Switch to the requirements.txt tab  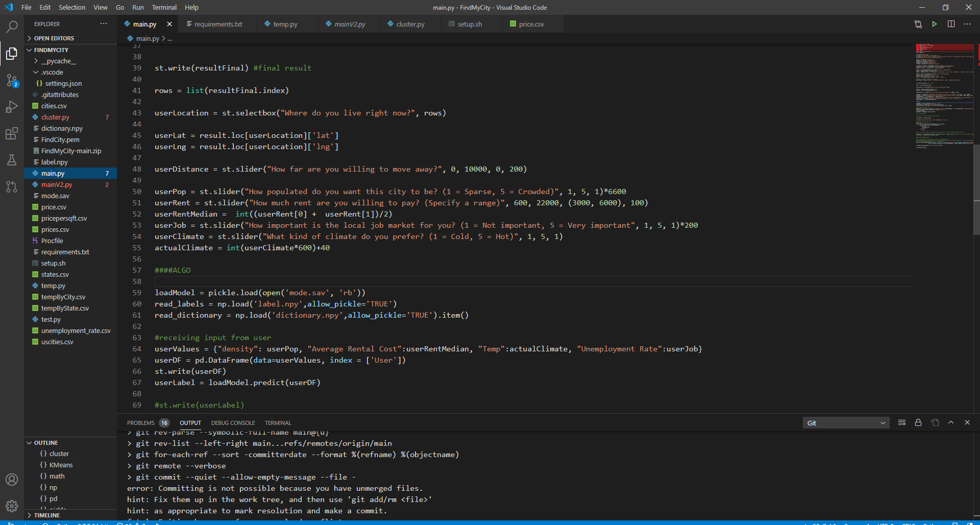click(218, 24)
